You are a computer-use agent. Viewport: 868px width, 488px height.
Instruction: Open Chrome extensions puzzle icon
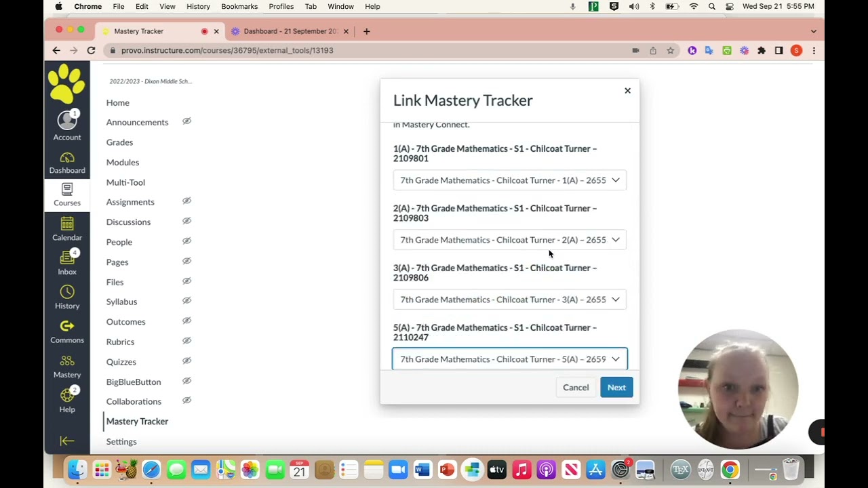[762, 50]
